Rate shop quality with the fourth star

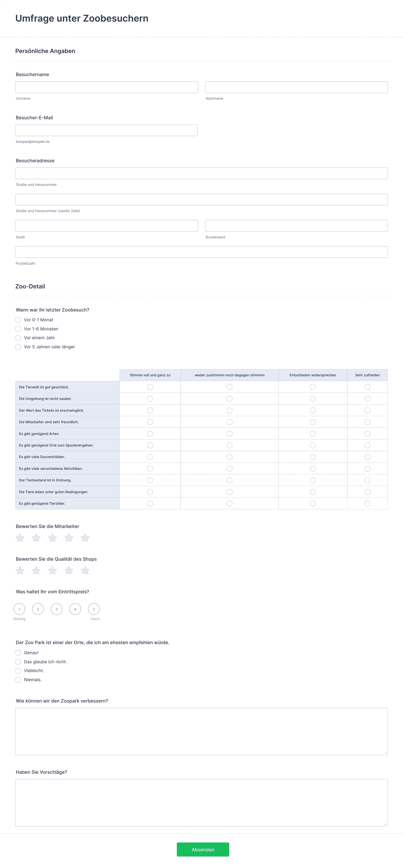click(69, 570)
